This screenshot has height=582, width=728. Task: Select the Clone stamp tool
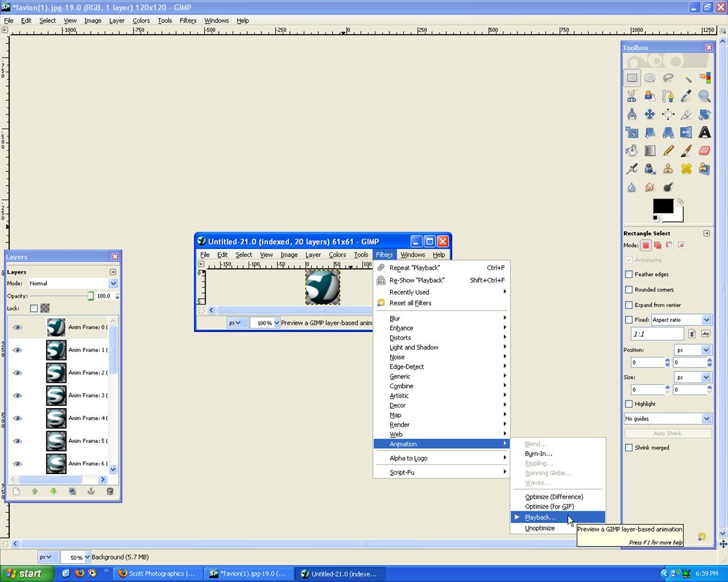point(668,169)
